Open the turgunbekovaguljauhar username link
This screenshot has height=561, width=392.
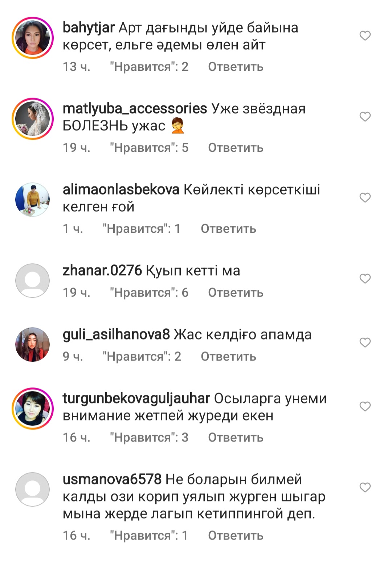[x=136, y=398]
